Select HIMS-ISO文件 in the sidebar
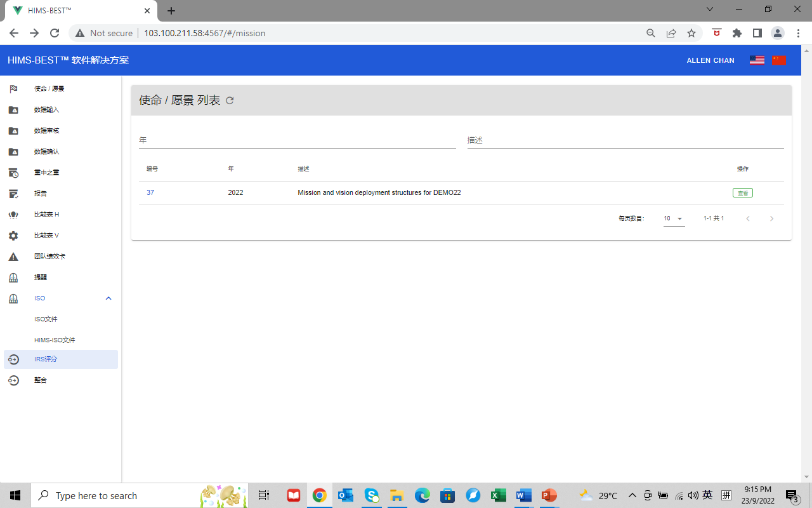Screen dimensions: 812x508 [x=55, y=340]
